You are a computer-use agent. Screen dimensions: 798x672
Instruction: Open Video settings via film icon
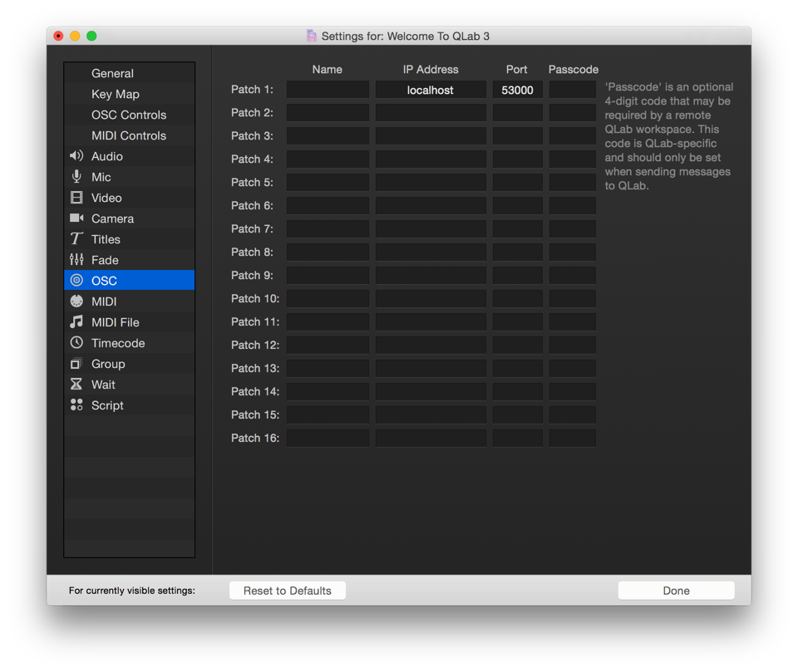tap(76, 198)
